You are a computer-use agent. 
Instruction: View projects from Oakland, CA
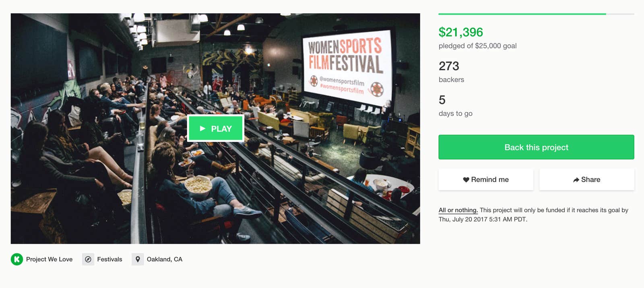(164, 259)
